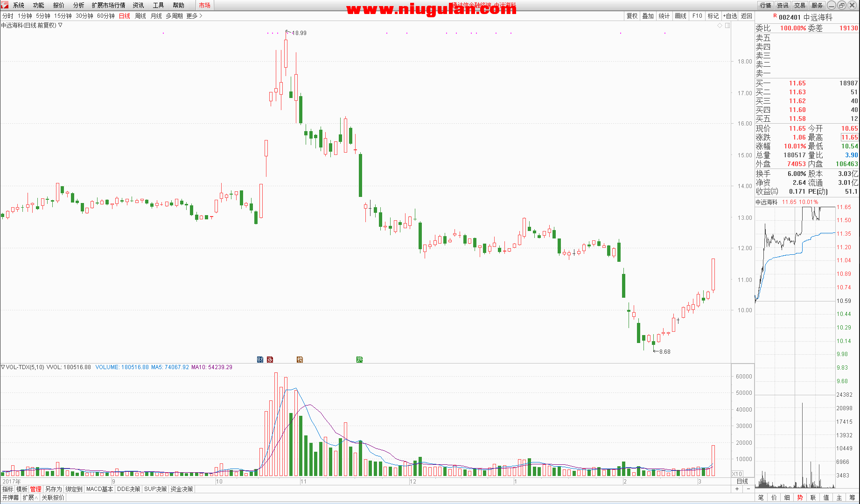Open the 系统 menu

(19, 5)
